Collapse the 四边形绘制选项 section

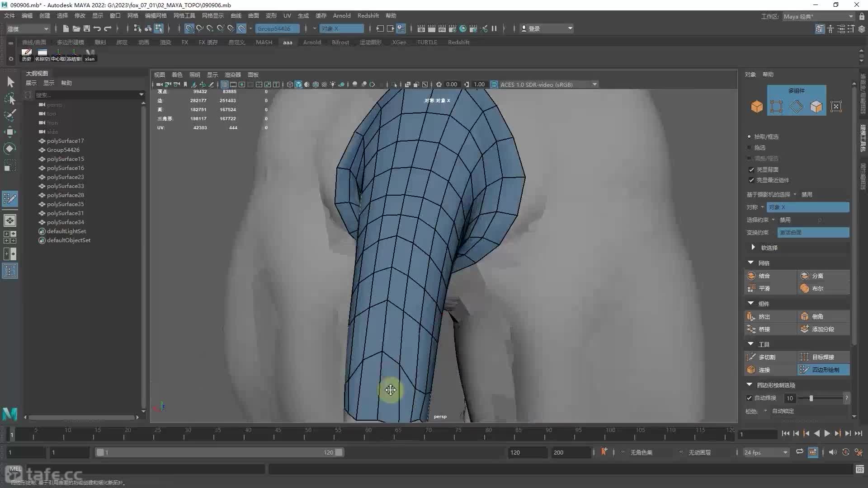tap(750, 385)
